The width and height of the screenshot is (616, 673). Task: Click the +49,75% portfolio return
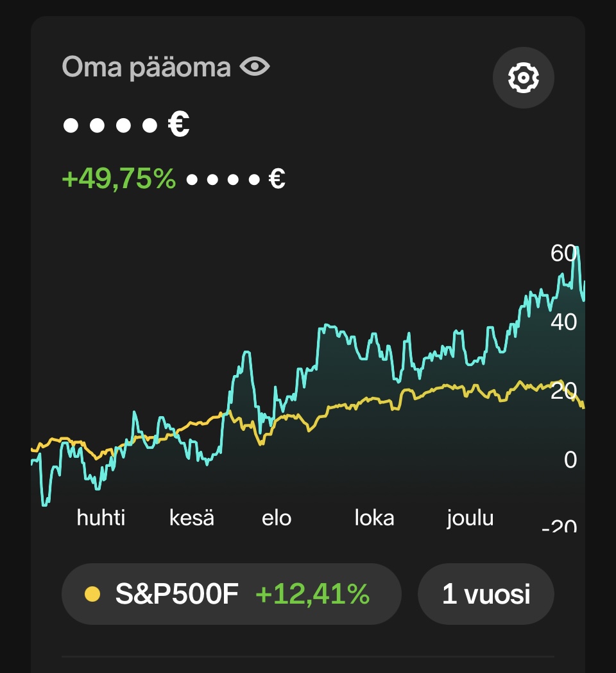(119, 179)
